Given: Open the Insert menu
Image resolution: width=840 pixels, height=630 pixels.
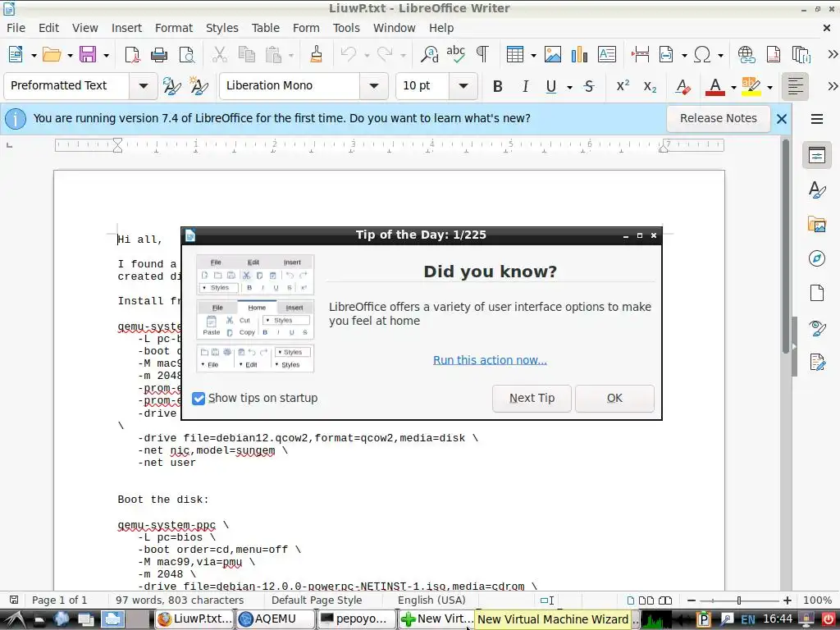Looking at the screenshot, I should 126,28.
